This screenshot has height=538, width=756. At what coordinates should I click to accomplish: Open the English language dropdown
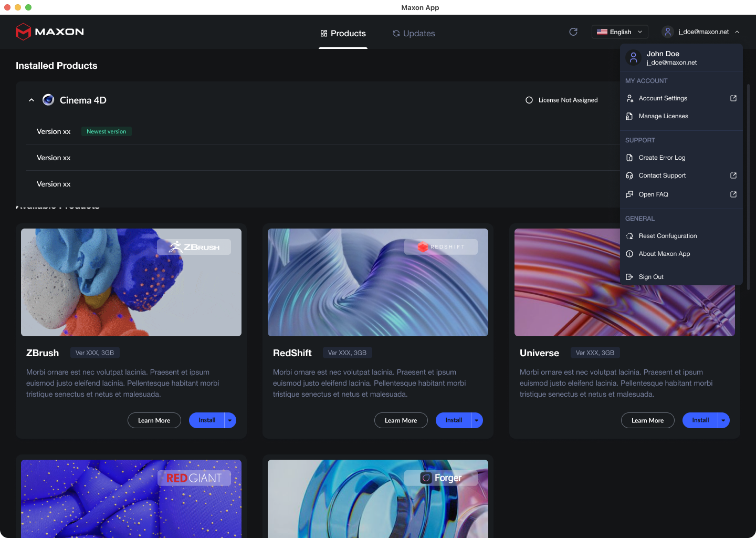[x=620, y=32]
